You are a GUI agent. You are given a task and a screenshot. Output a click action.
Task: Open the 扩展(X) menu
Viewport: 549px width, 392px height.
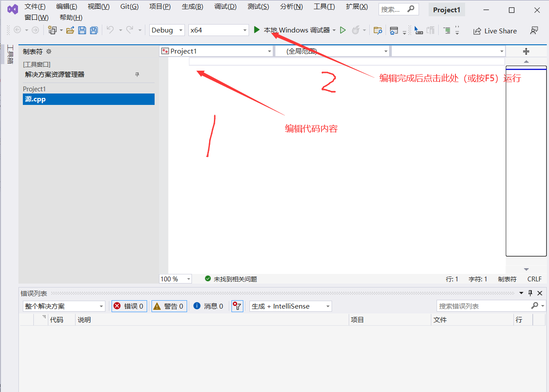pos(357,7)
